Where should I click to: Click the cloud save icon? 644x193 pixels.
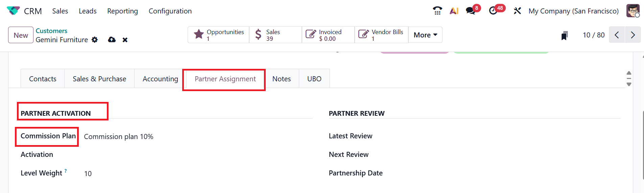tap(112, 40)
